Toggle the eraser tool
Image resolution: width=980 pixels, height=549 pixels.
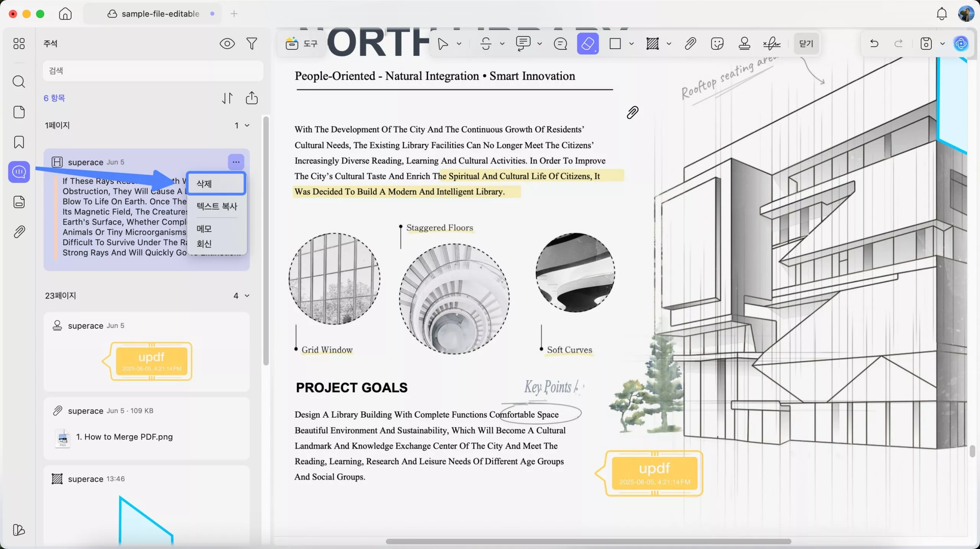point(588,44)
